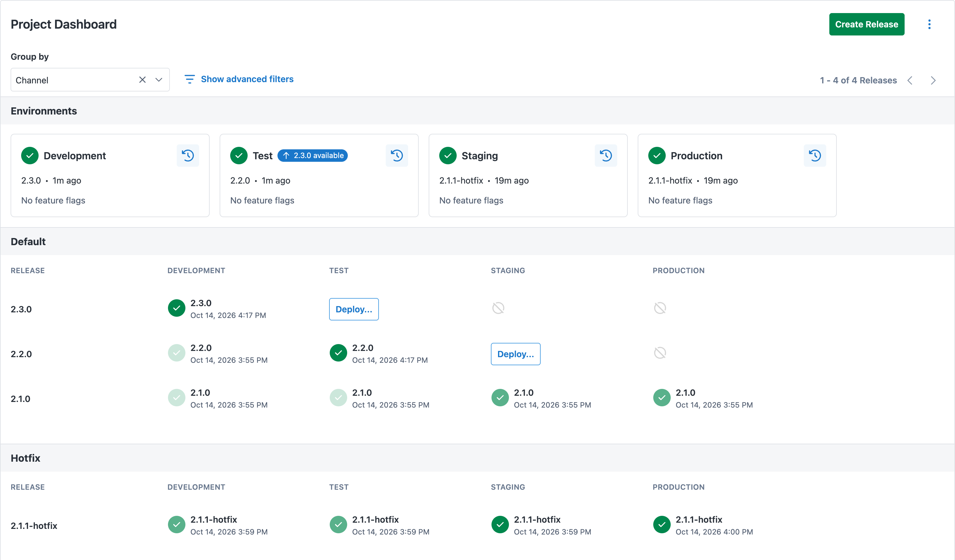Viewport: 955px width, 560px height.
Task: Open 2.1.1-hotfix Staging deployment status icon
Action: click(500, 525)
